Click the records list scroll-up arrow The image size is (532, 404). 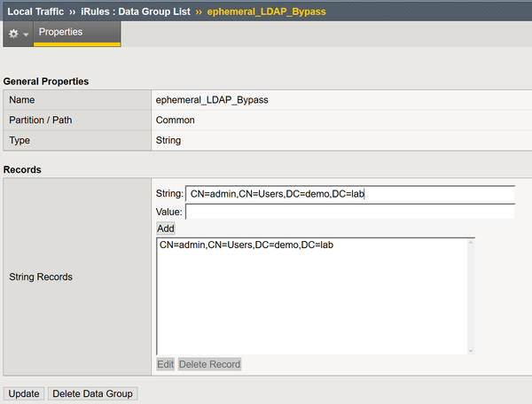(x=470, y=243)
